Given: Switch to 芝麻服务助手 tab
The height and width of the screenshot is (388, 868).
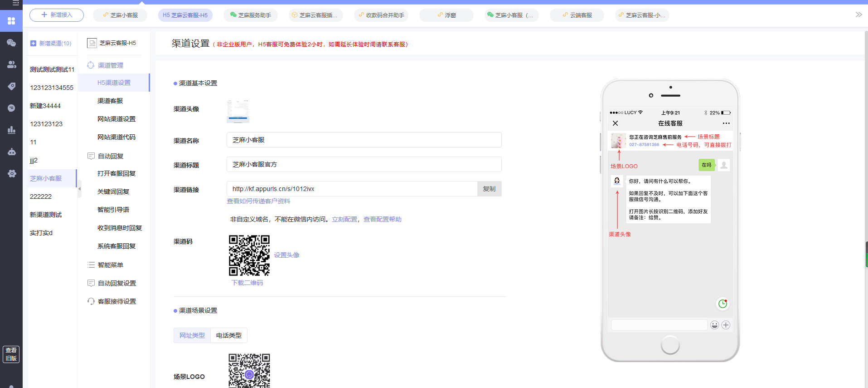Looking at the screenshot, I should [251, 15].
